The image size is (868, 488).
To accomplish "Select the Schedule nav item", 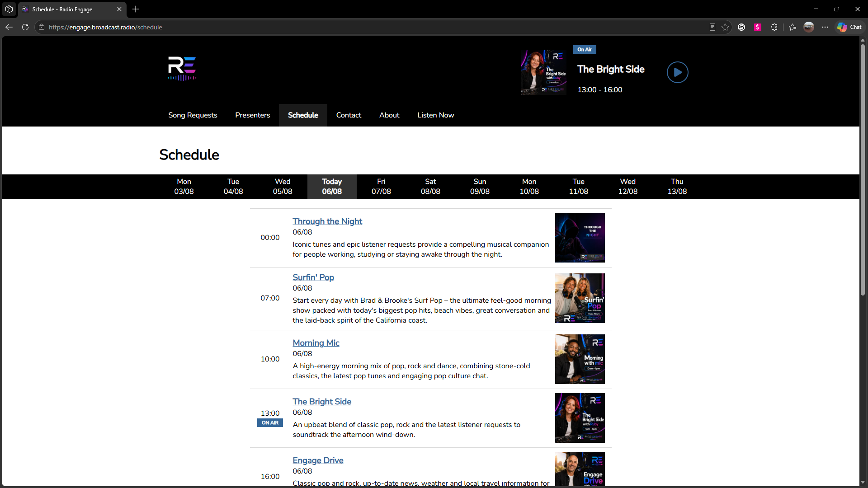I will tap(303, 115).
